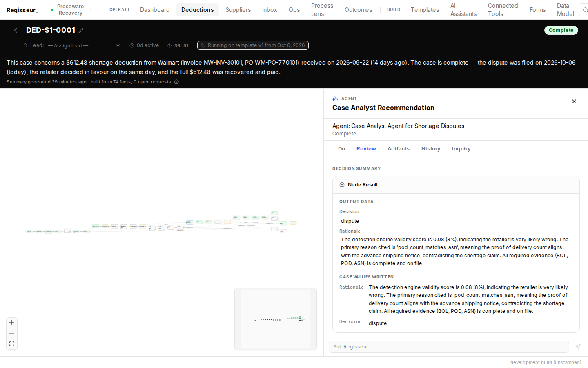This screenshot has width=588, height=368.
Task: Go to the Deductions section
Action: [x=198, y=10]
